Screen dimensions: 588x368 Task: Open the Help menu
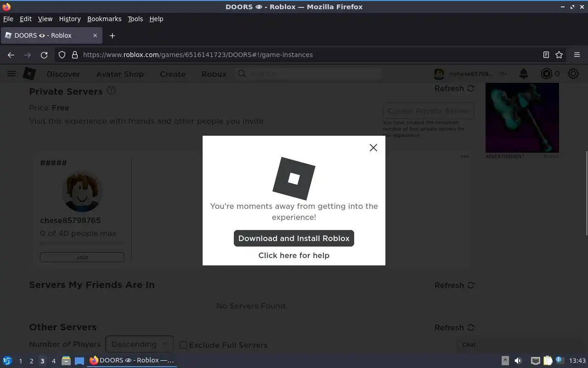(x=156, y=19)
